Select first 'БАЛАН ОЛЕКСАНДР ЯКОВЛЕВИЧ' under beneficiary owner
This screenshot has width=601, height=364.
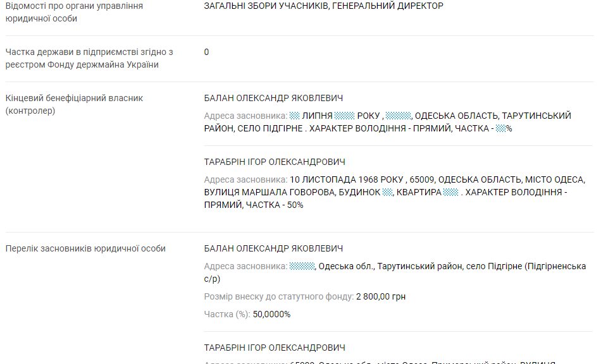point(273,98)
